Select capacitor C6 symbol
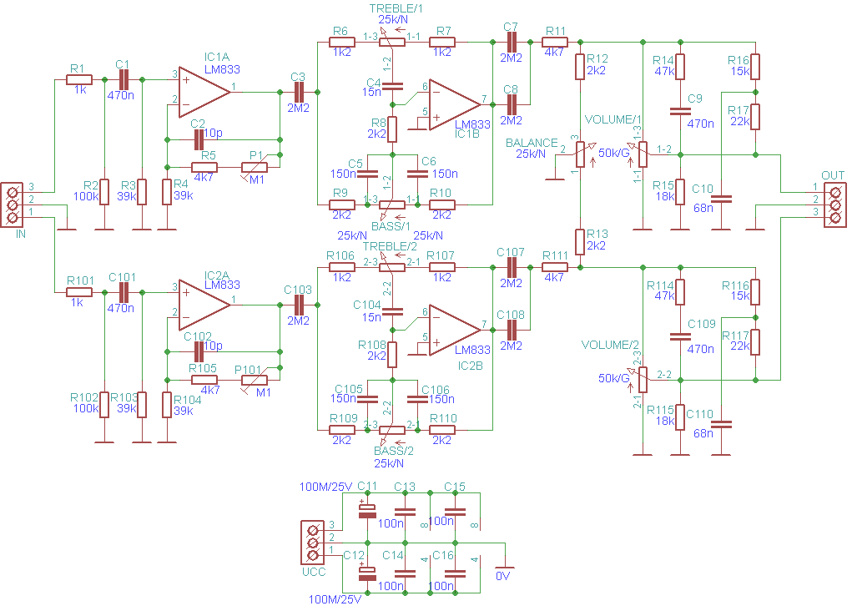 (x=417, y=174)
